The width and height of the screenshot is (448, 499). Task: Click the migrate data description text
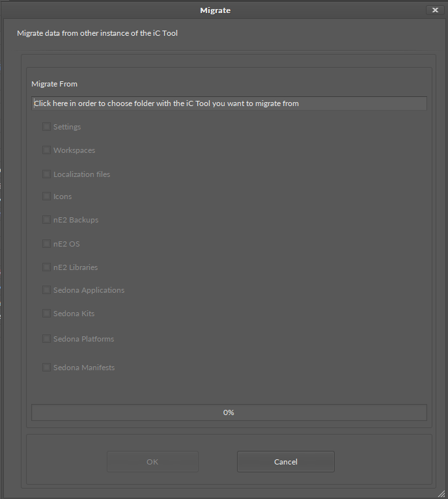tap(97, 33)
